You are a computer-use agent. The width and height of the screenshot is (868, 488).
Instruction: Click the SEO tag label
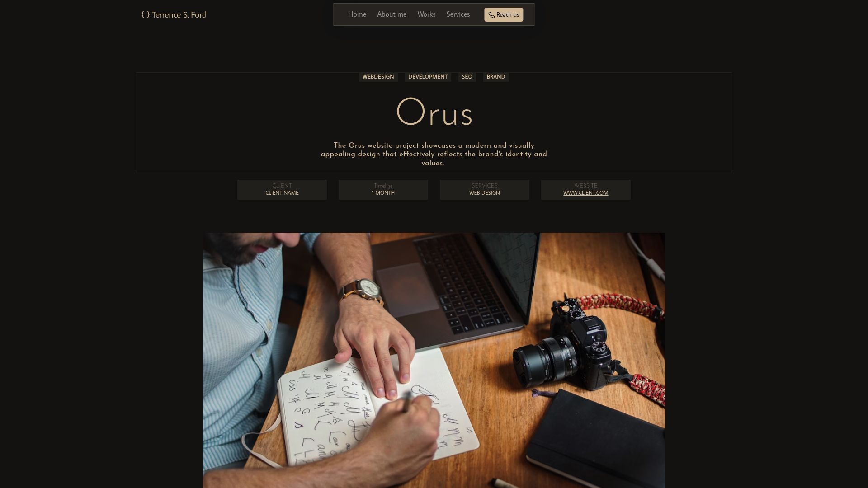click(467, 77)
